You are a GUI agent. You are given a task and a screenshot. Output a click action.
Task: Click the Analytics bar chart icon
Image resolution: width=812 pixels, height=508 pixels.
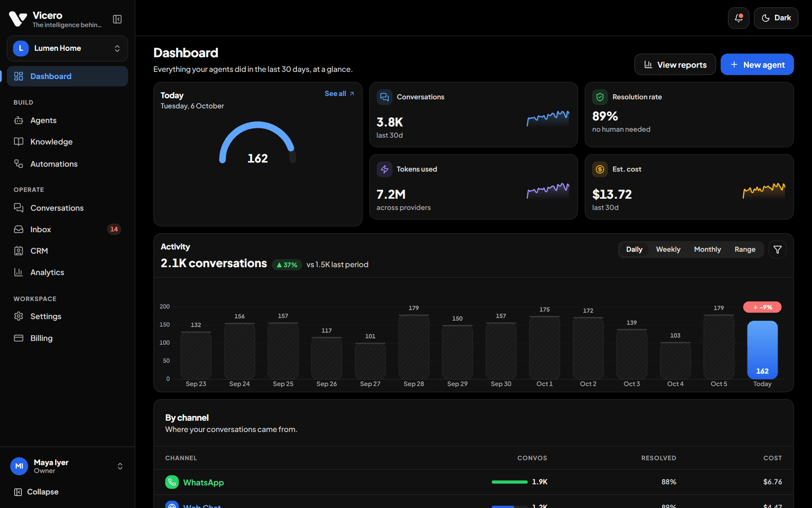pyautogui.click(x=18, y=272)
